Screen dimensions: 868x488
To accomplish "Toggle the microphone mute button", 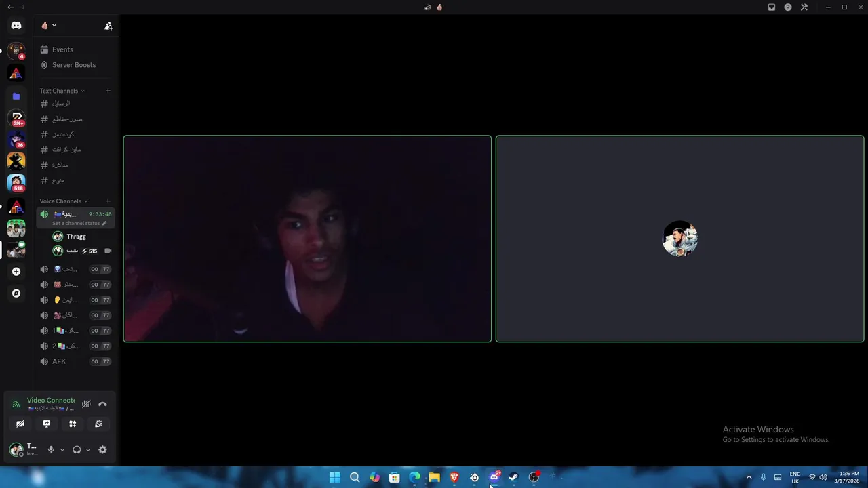I will [x=51, y=449].
